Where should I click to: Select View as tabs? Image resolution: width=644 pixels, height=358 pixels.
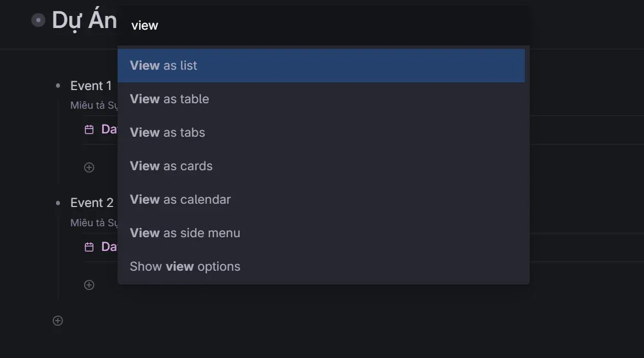[x=321, y=133]
